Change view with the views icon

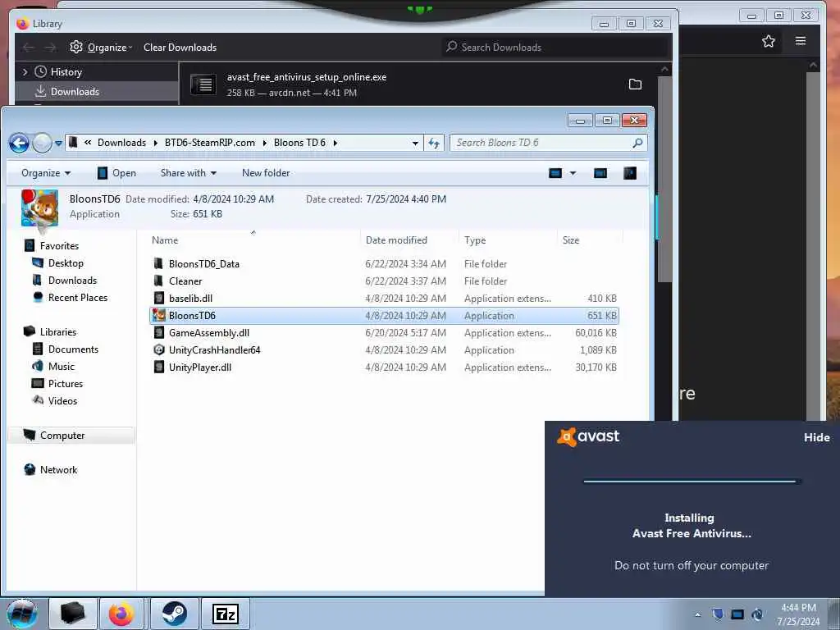(555, 173)
